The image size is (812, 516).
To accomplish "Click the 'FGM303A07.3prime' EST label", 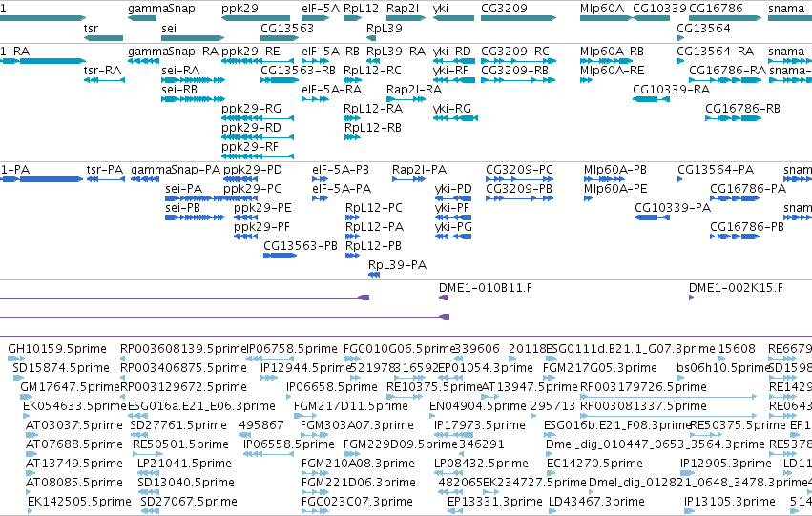I will [357, 426].
